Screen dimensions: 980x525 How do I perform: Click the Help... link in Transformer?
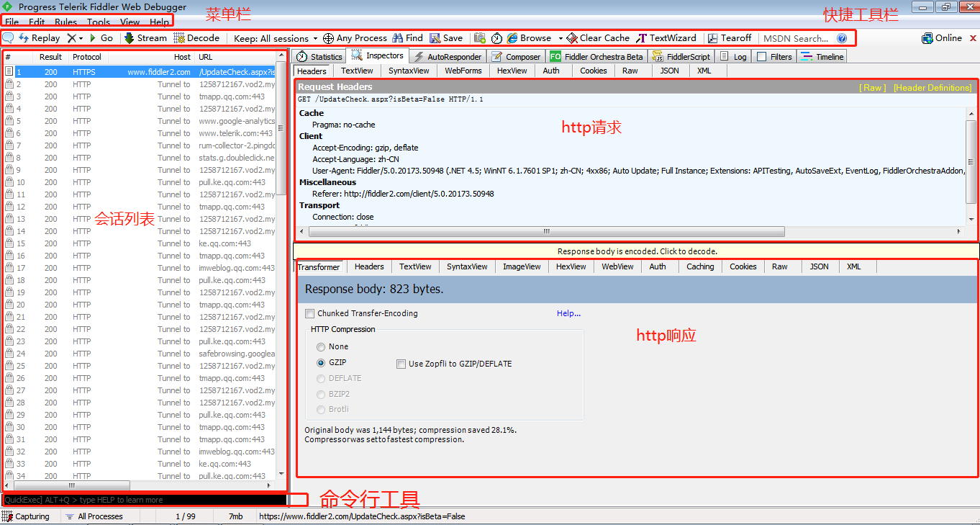(568, 313)
